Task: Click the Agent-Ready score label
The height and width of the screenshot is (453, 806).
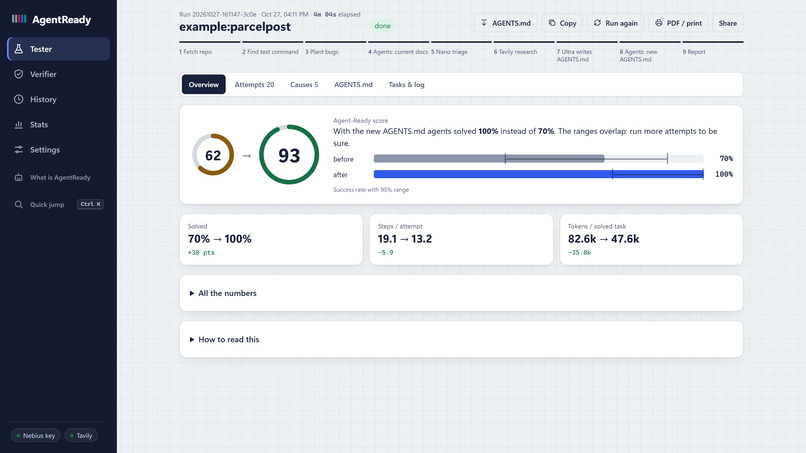Action: (360, 120)
